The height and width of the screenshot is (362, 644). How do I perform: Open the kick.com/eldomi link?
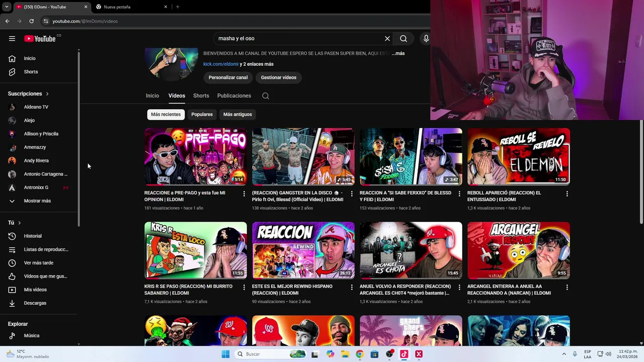point(221,64)
